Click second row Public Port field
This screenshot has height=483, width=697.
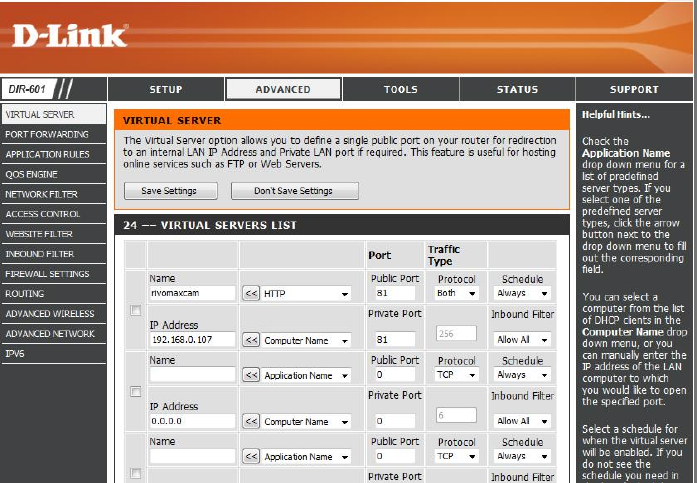point(395,375)
